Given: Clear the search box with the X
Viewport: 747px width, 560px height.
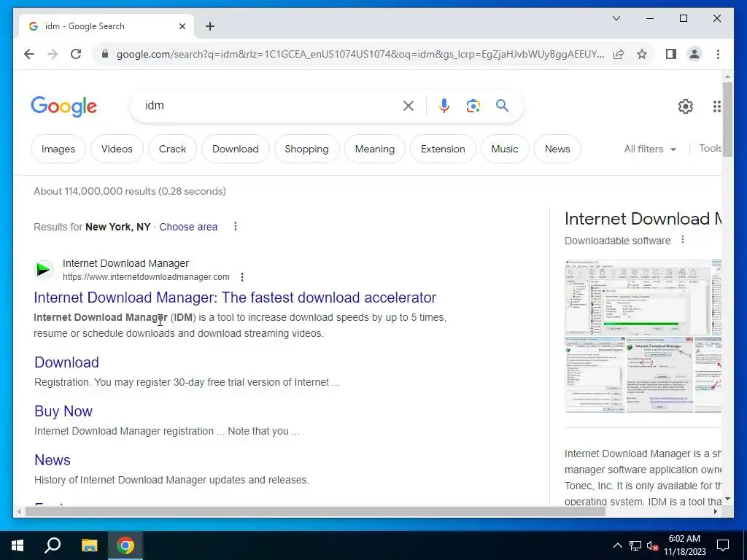Looking at the screenshot, I should pyautogui.click(x=409, y=106).
